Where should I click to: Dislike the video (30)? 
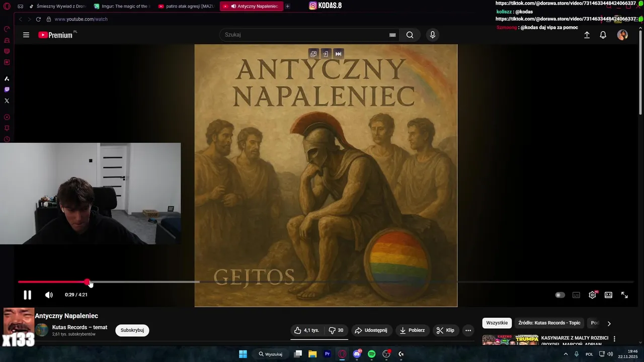tap(336, 330)
